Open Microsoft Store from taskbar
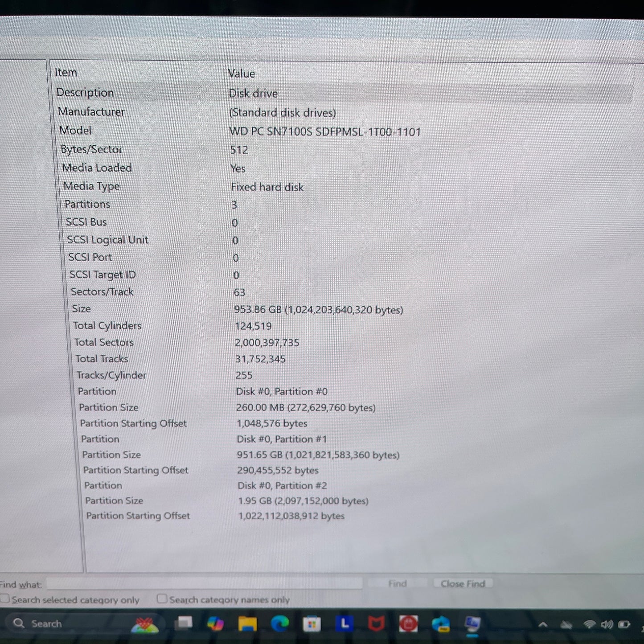 click(312, 624)
